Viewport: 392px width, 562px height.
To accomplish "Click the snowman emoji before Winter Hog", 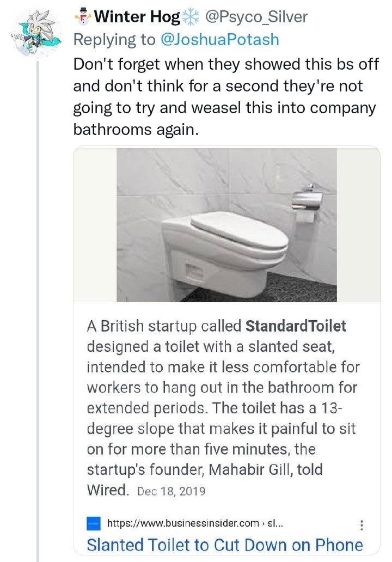I will click(x=83, y=16).
